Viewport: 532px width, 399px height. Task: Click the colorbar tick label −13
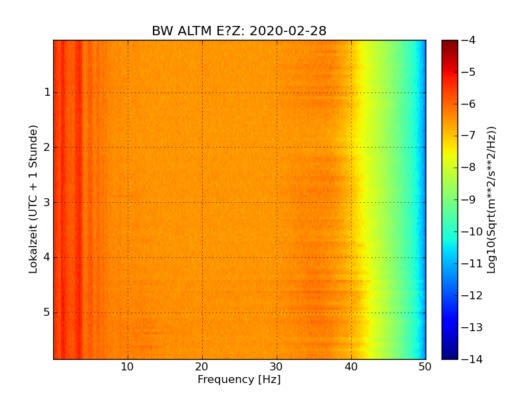click(x=472, y=327)
